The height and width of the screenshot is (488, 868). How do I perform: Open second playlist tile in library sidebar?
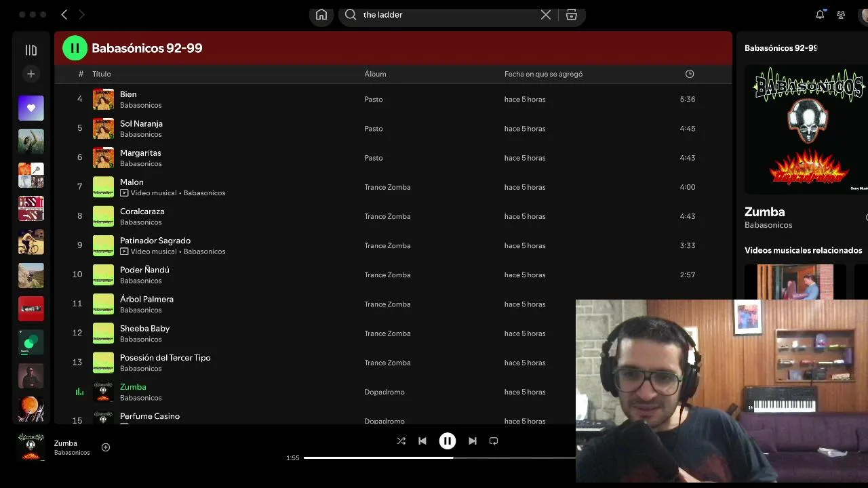31,142
